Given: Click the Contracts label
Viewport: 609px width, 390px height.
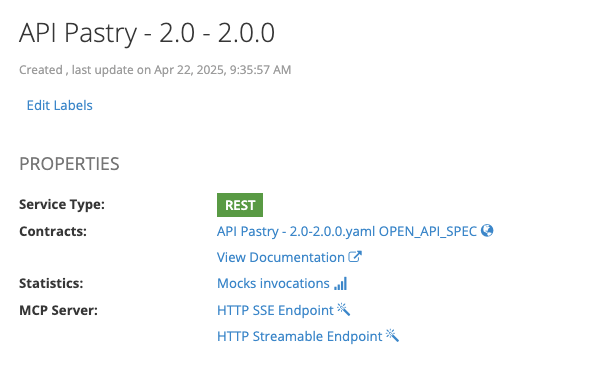Looking at the screenshot, I should coord(53,231).
